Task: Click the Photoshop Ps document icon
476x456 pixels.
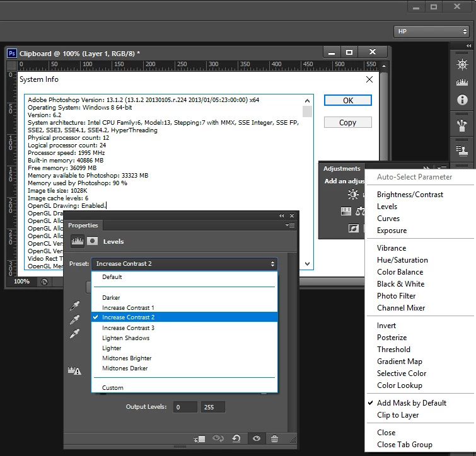Action: point(12,54)
